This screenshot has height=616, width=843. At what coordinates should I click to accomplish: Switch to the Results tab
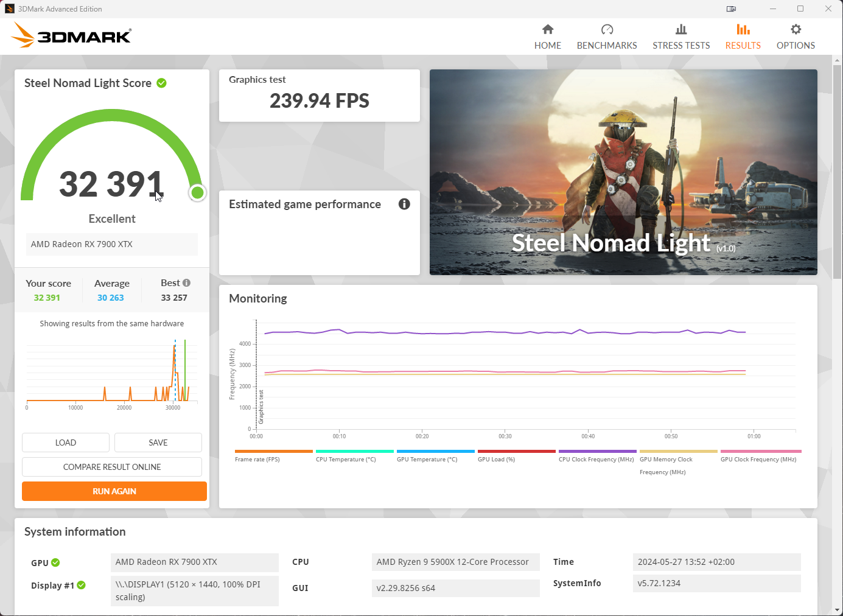click(x=743, y=37)
